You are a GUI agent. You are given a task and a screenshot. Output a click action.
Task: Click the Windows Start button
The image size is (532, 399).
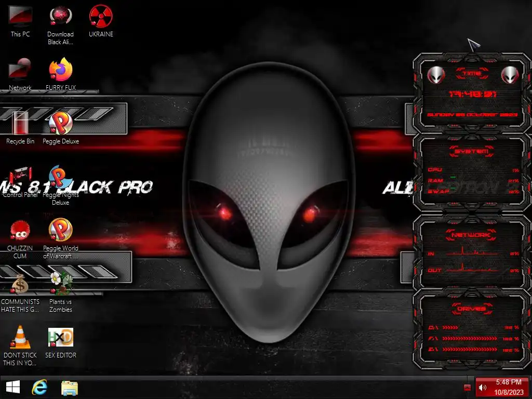[x=13, y=387]
